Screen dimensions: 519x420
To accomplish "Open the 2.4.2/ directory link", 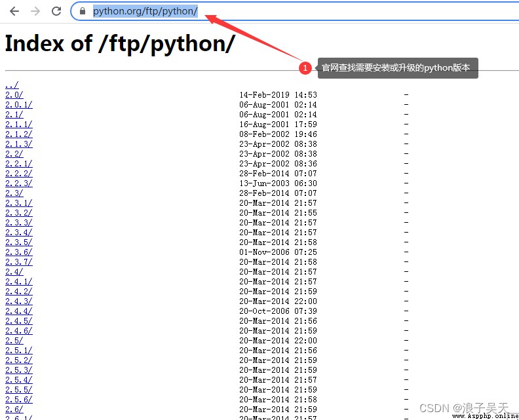I will 19,292.
